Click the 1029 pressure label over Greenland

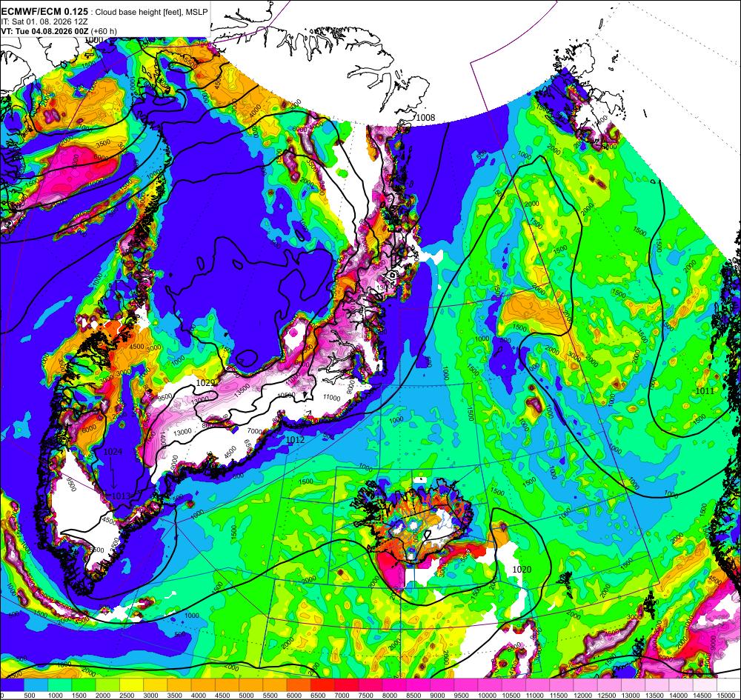pos(205,382)
